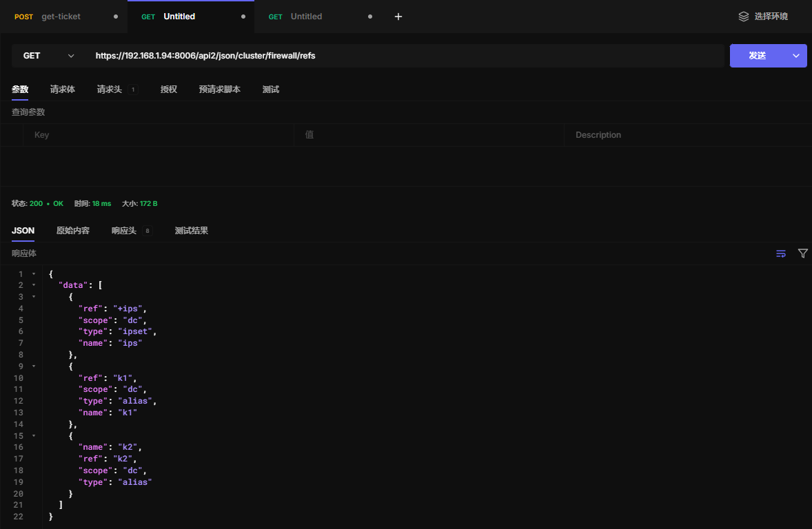Click the filter funnel icon in response panel

(802, 253)
